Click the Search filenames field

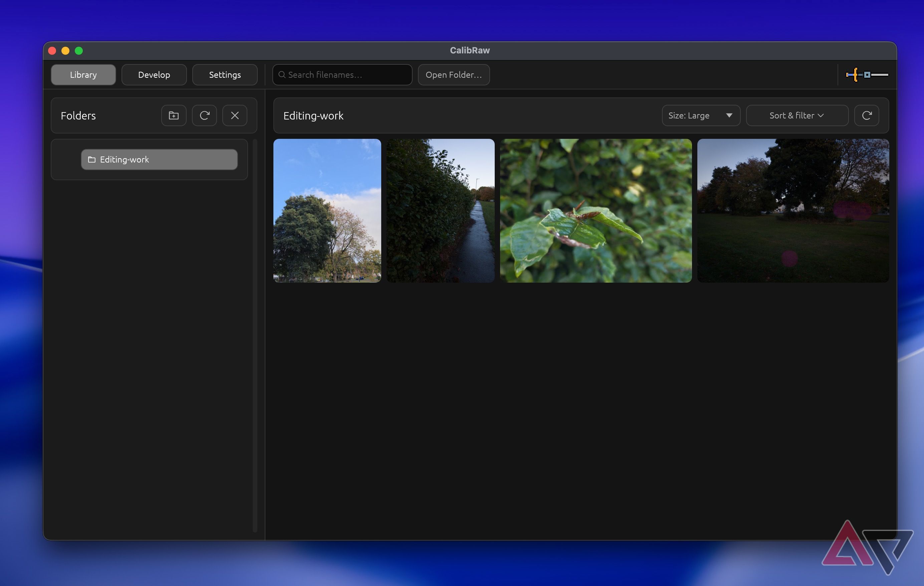click(342, 75)
